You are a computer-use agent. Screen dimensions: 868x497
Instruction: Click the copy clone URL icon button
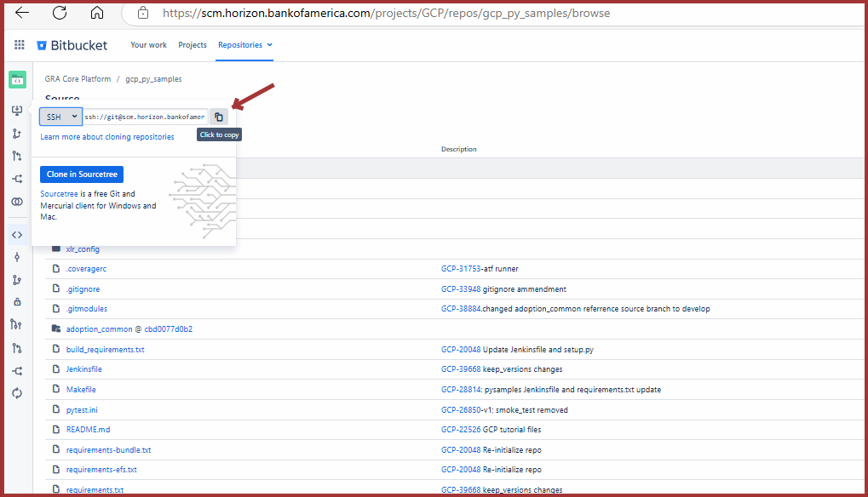tap(219, 117)
